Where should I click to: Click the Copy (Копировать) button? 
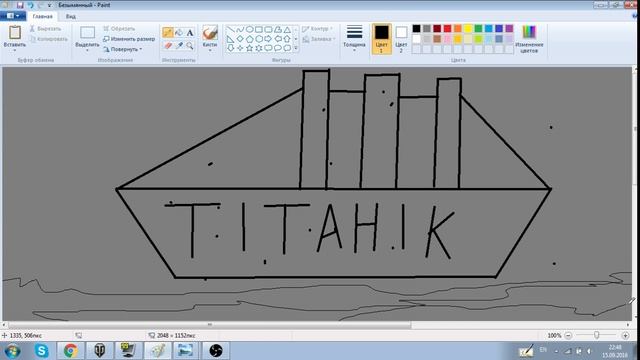(x=49, y=39)
